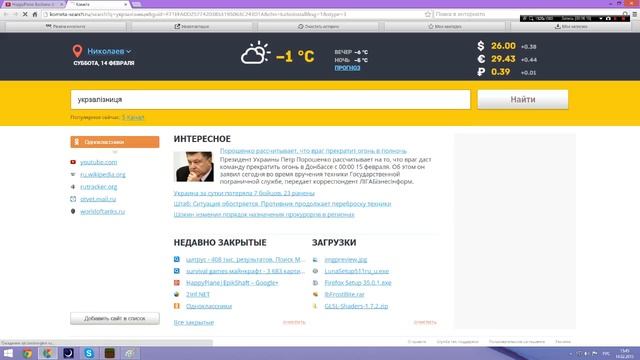Stop page loading with X button
The image size is (640, 360).
click(x=25, y=14)
